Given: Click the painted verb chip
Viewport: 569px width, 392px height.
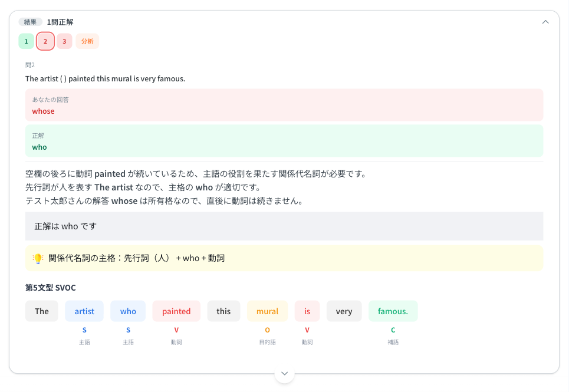Looking at the screenshot, I should coord(176,311).
